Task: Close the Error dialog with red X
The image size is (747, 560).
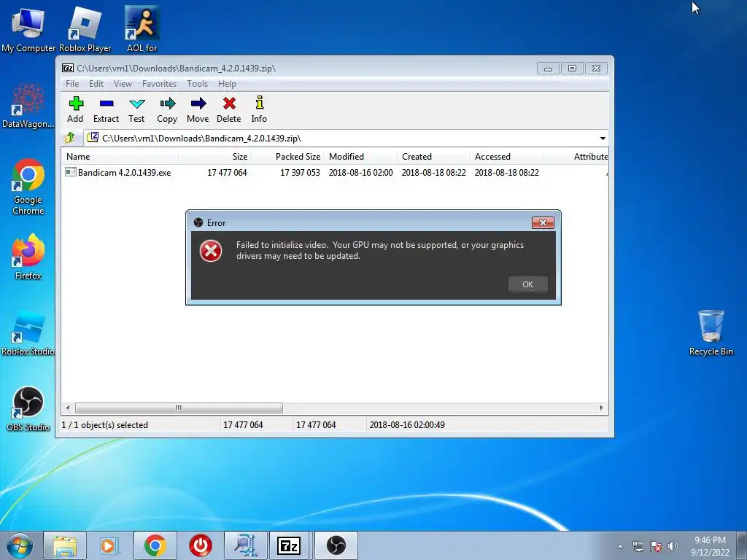Action: point(543,222)
